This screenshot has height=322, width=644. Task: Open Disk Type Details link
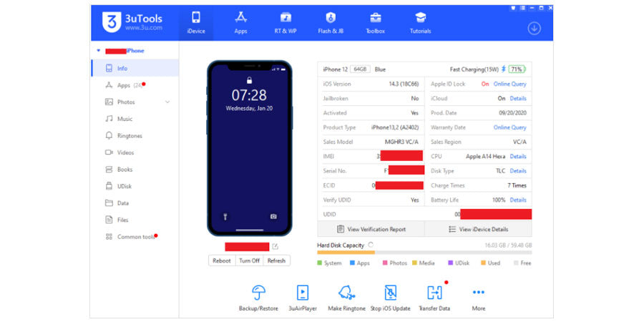pyautogui.click(x=518, y=171)
